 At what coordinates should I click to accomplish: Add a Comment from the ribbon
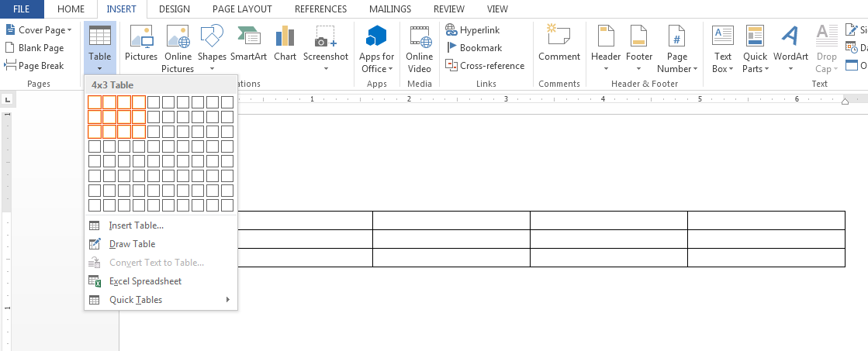tap(559, 43)
